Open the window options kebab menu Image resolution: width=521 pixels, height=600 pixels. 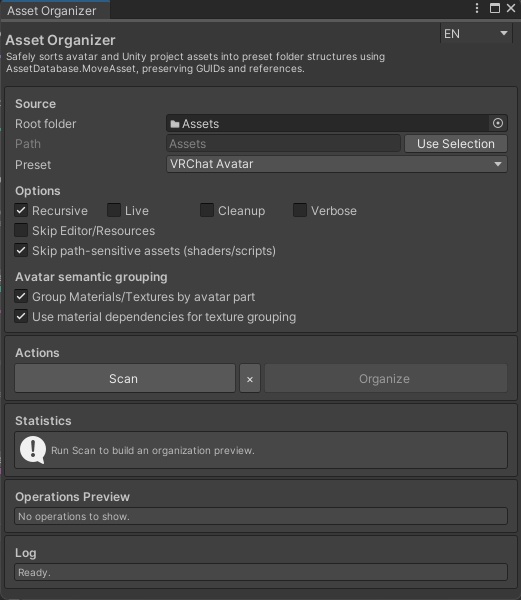477,8
